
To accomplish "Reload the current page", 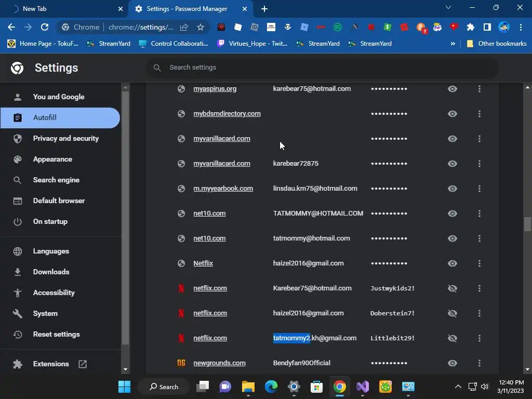I will pos(45,27).
